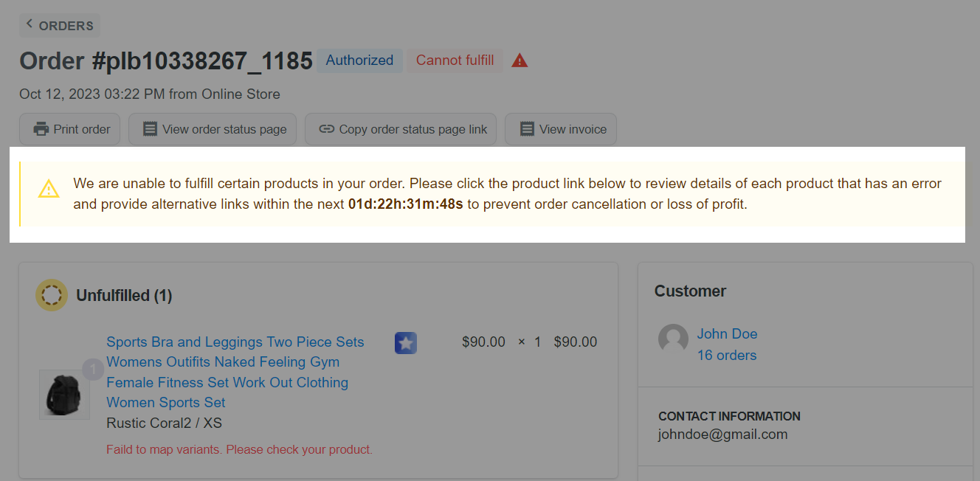Click the Unfulfilled dashed circle icon
This screenshot has height=481, width=980.
[x=52, y=295]
